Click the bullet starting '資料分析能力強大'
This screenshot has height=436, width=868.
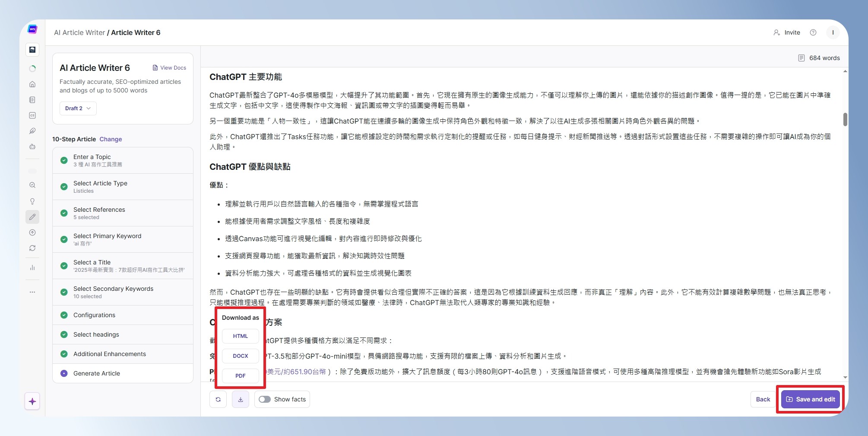318,273
